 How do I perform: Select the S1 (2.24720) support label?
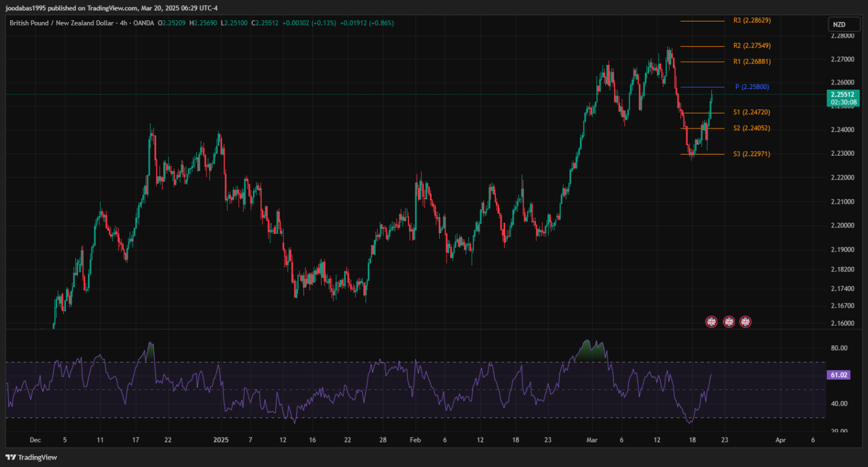tap(752, 112)
